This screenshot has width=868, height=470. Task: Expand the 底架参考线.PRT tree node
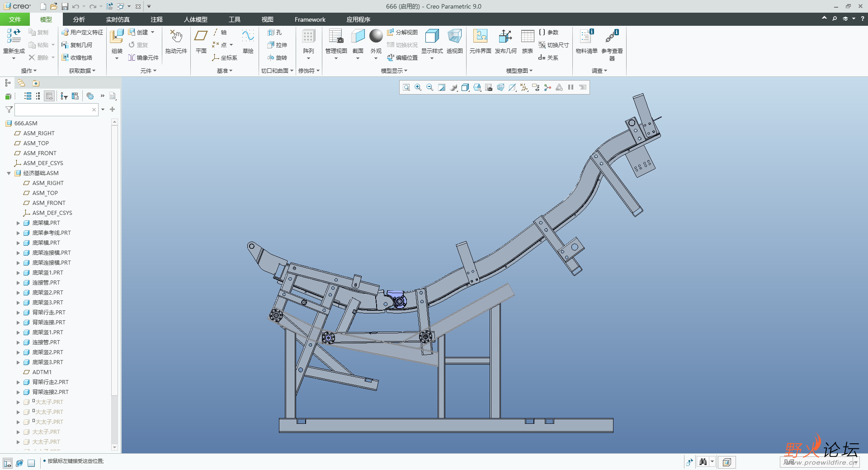18,233
